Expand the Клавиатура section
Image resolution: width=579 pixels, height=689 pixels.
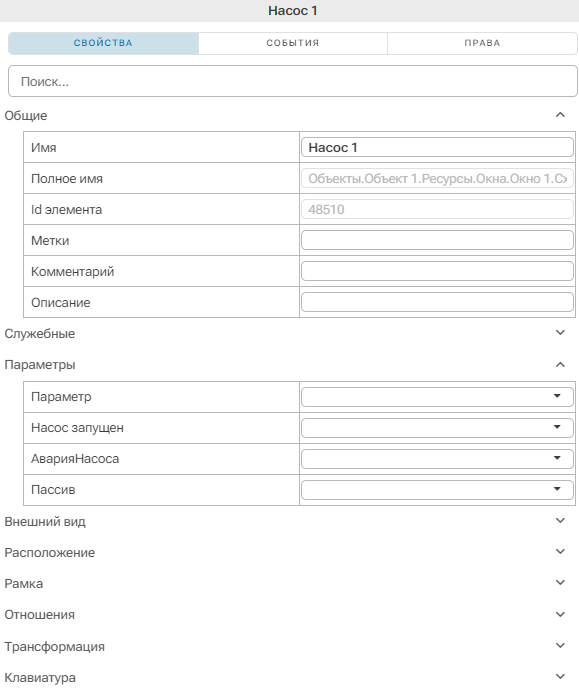560,677
